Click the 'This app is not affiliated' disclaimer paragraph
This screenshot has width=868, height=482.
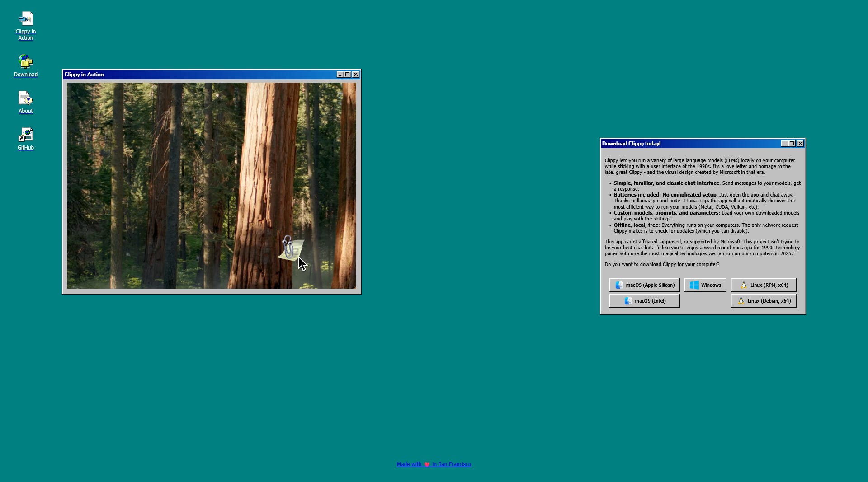click(702, 248)
